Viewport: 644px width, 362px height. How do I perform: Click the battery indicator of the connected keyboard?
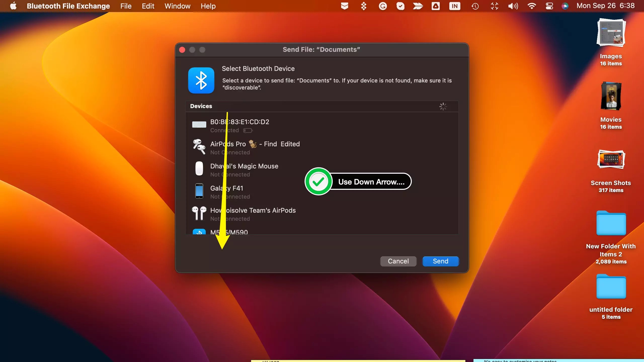coord(248,130)
